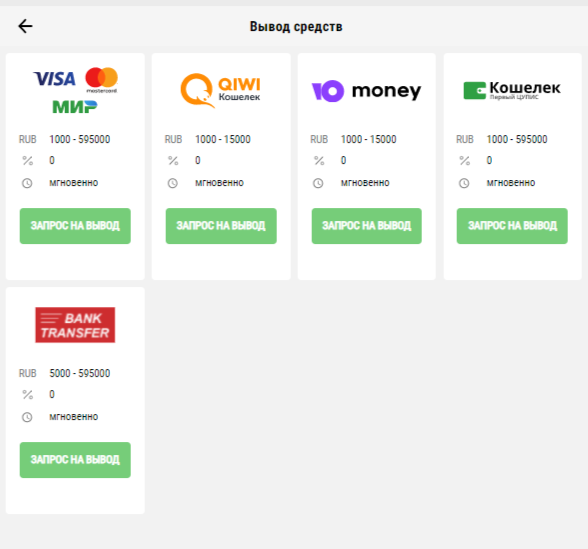This screenshot has width=588, height=549.
Task: Request withdrawal via YooMoney
Action: click(x=367, y=226)
